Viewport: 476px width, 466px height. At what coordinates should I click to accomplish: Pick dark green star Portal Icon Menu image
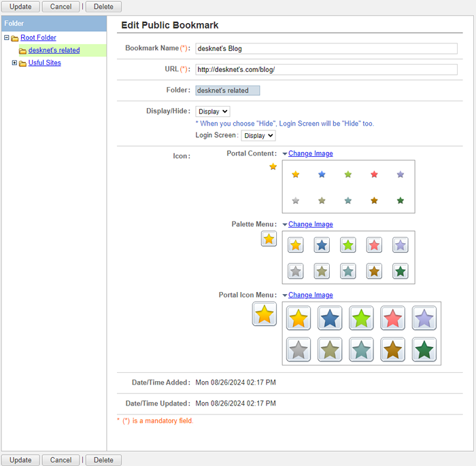(424, 349)
